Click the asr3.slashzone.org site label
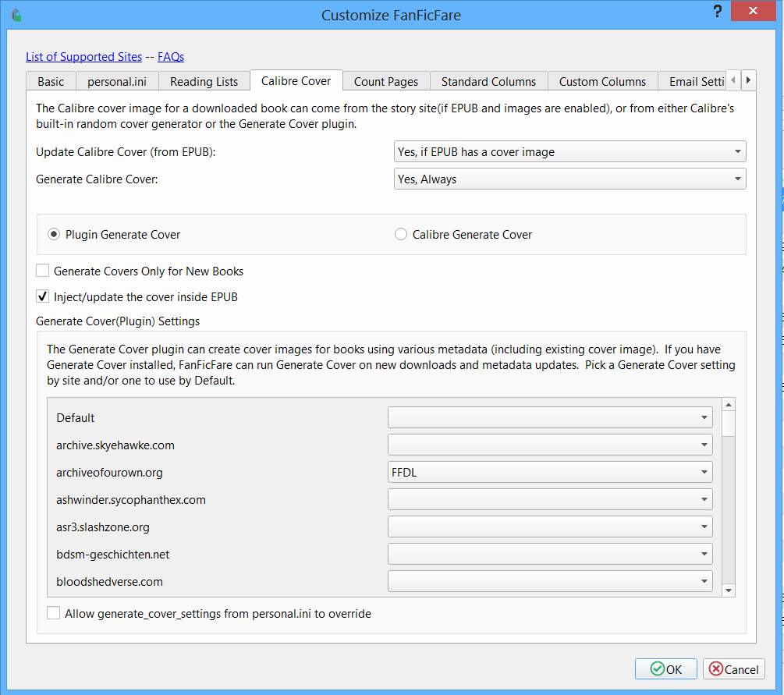 pyautogui.click(x=103, y=527)
